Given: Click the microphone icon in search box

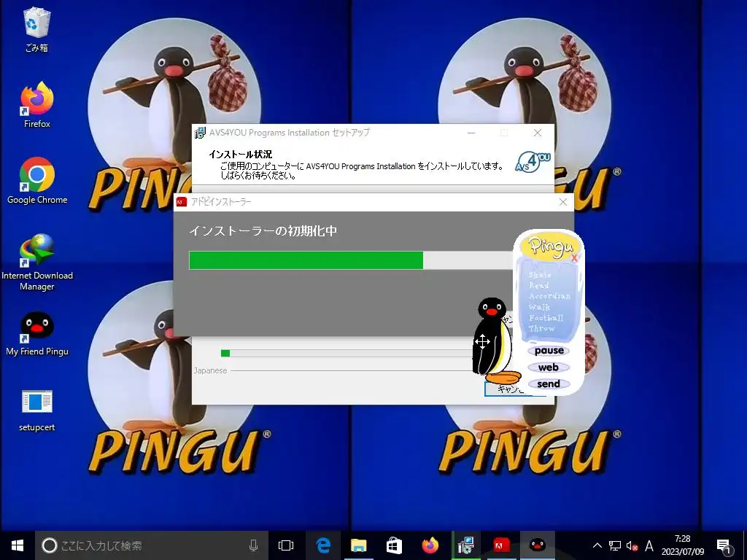Looking at the screenshot, I should (253, 545).
